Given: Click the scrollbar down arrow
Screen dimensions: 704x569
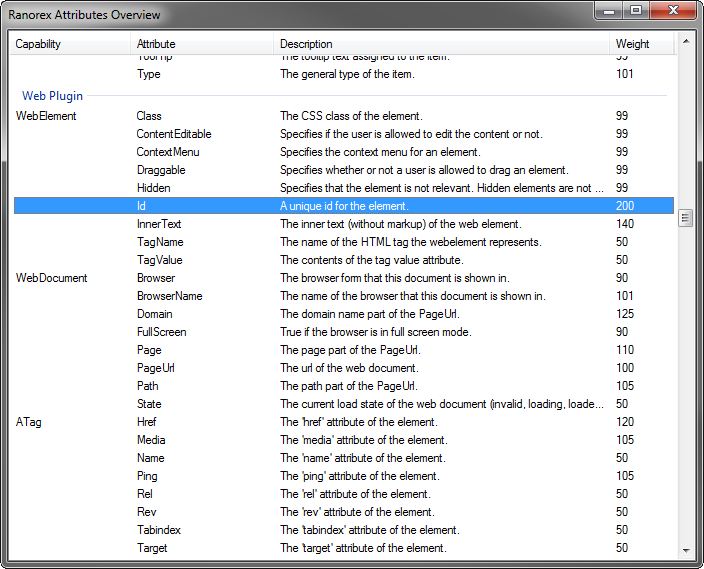Looking at the screenshot, I should [x=686, y=551].
